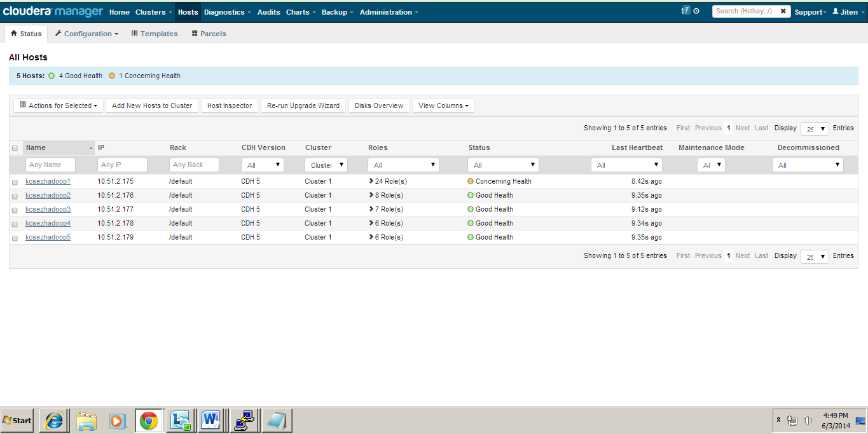The image size is (868, 434).
Task: Open Status filter dropdown
Action: pyautogui.click(x=503, y=165)
